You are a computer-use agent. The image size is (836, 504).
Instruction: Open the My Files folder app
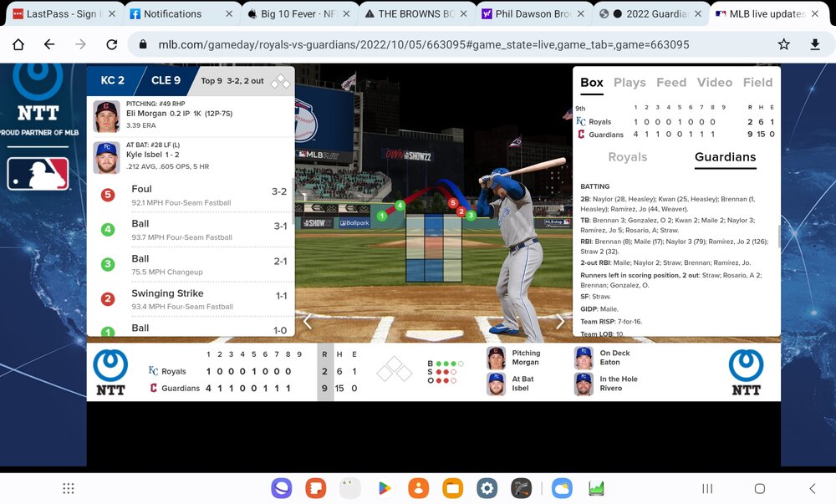(452, 488)
